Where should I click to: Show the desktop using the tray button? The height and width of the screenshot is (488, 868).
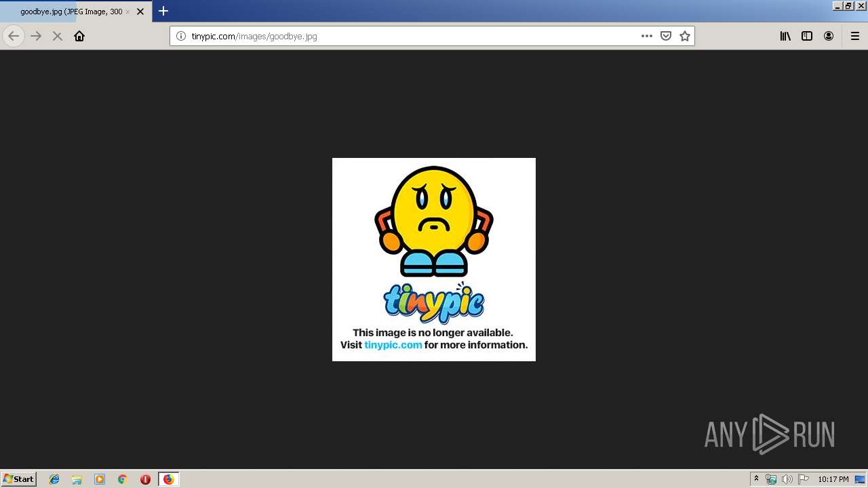861,479
